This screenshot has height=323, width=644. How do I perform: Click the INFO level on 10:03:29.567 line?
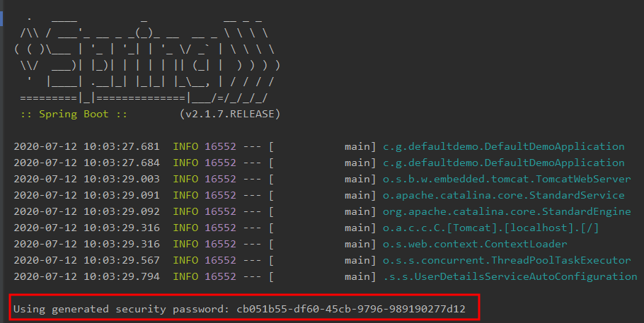coord(185,260)
